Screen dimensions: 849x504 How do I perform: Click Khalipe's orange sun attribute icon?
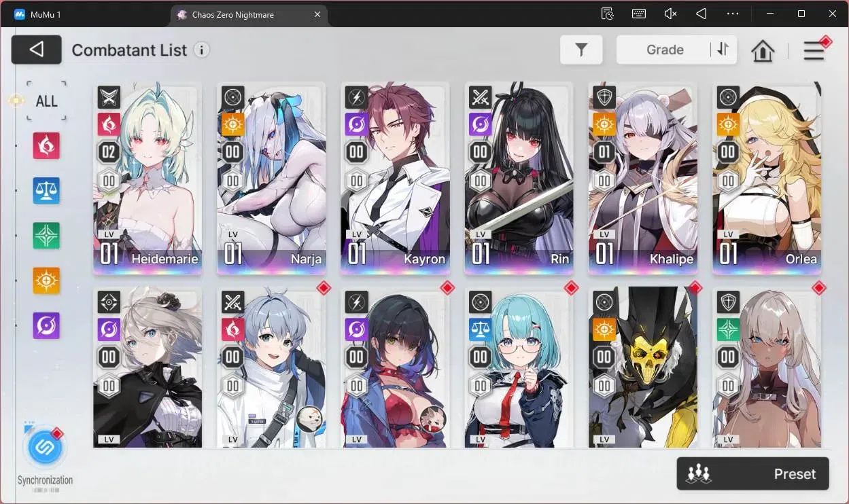point(604,124)
